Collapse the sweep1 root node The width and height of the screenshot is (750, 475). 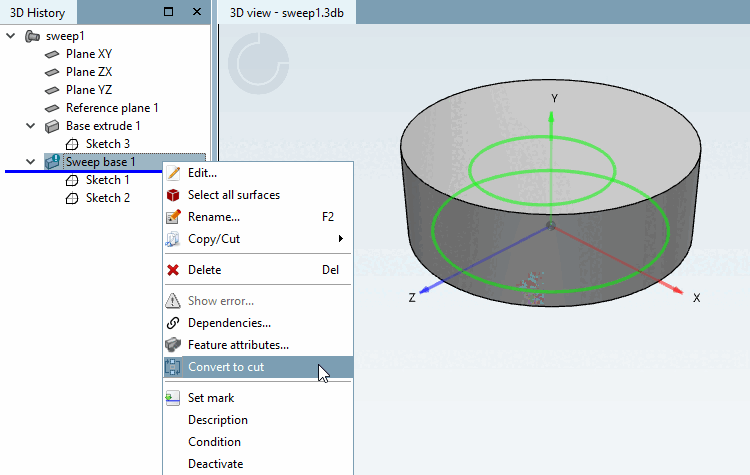11,36
